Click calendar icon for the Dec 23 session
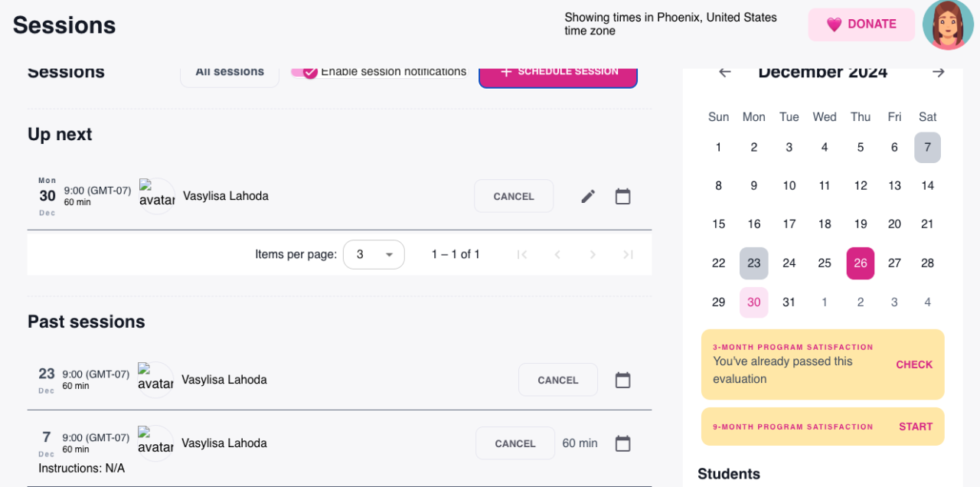 [x=623, y=380]
